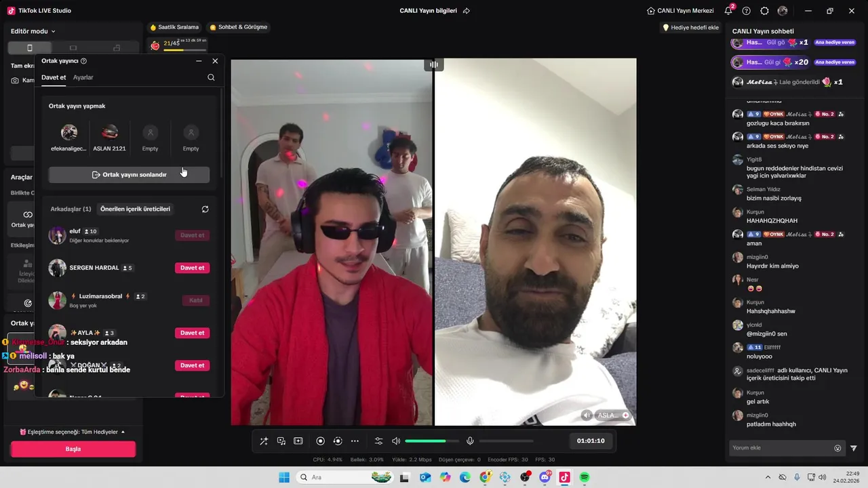Click the help icon next to Ortak yayıncı title

[83, 61]
